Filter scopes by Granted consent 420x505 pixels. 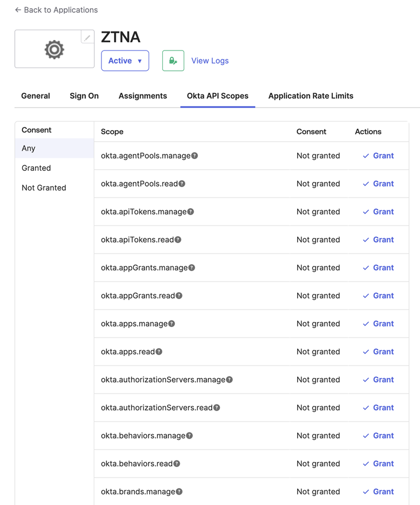[x=36, y=168]
